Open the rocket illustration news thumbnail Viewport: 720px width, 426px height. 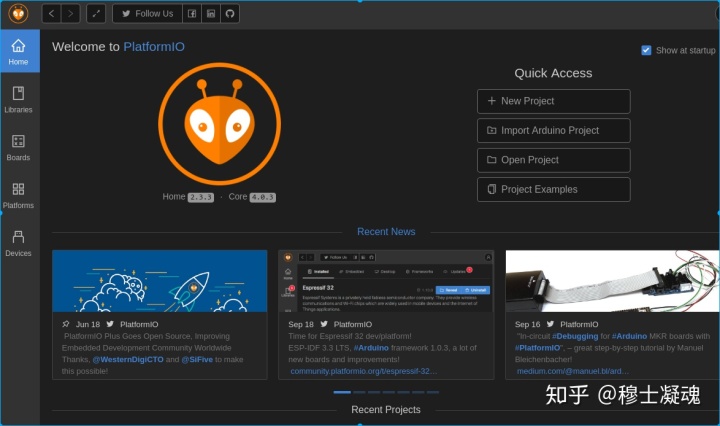160,281
